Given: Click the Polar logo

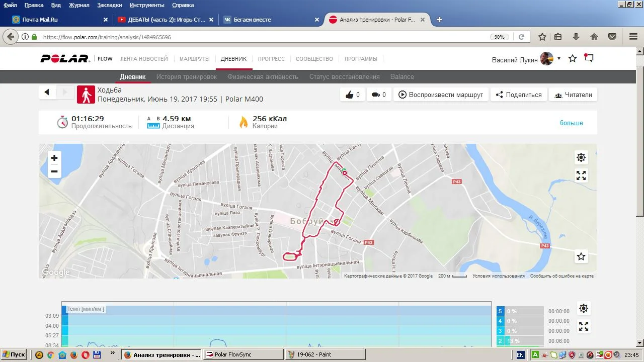Looking at the screenshot, I should coord(65,59).
